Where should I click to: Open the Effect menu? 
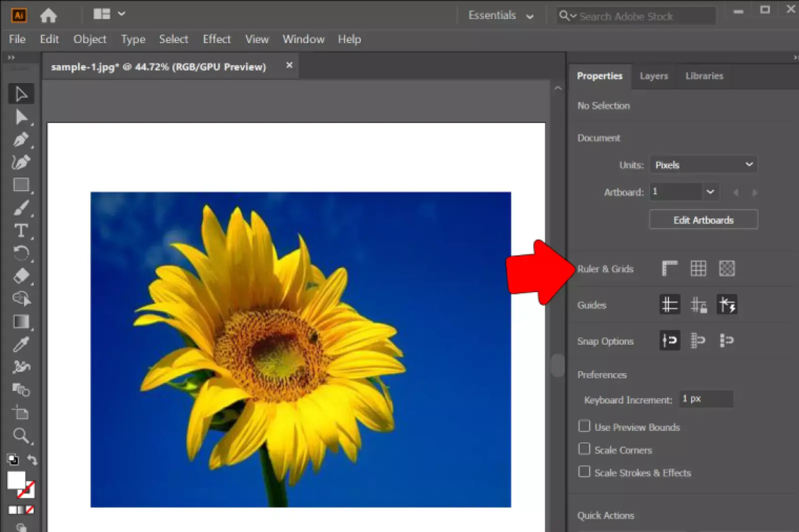(217, 39)
